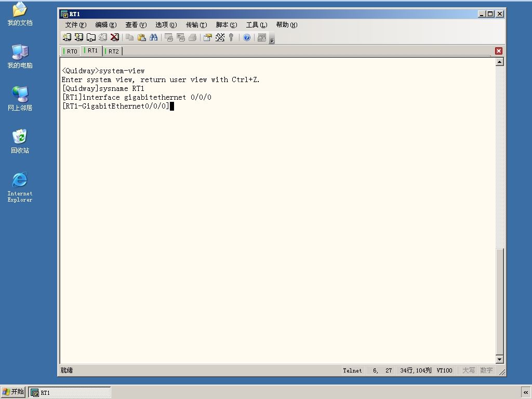Screen dimensions: 532x399
Task: Click the 就绪 status bar text
Action: pyautogui.click(x=67, y=370)
